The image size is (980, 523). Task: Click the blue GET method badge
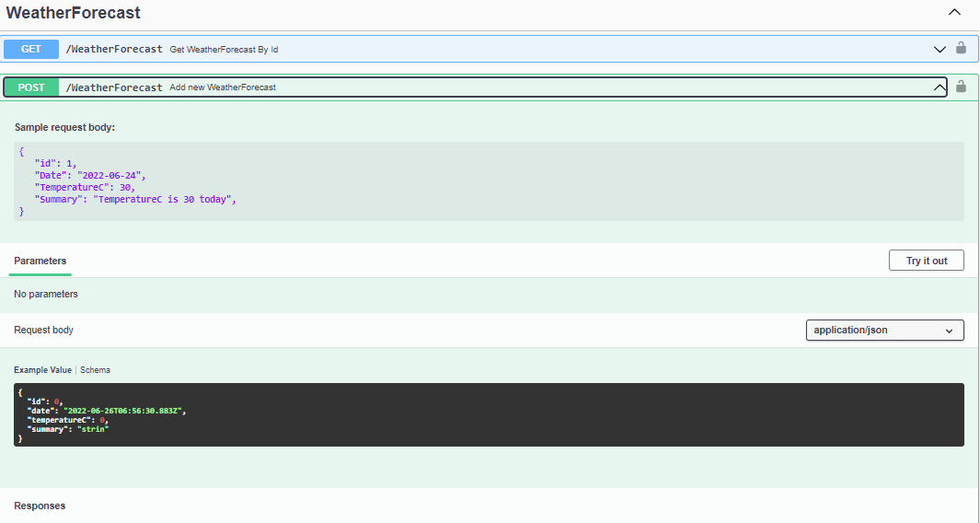(x=31, y=49)
